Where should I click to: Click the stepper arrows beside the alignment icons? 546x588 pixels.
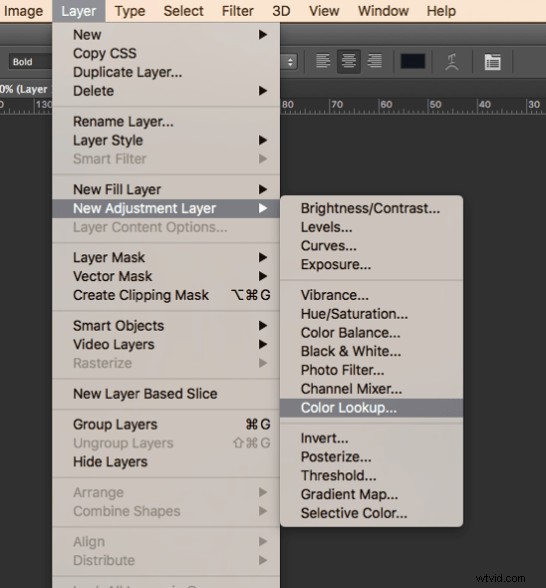290,62
